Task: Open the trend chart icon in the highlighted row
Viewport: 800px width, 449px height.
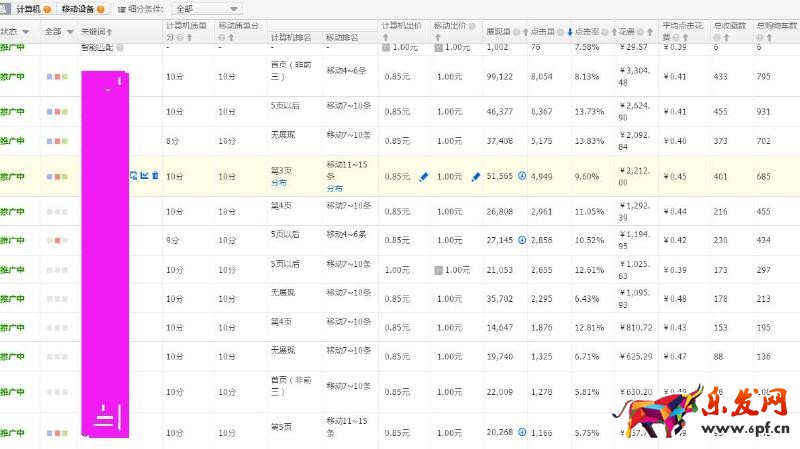Action: 144,176
